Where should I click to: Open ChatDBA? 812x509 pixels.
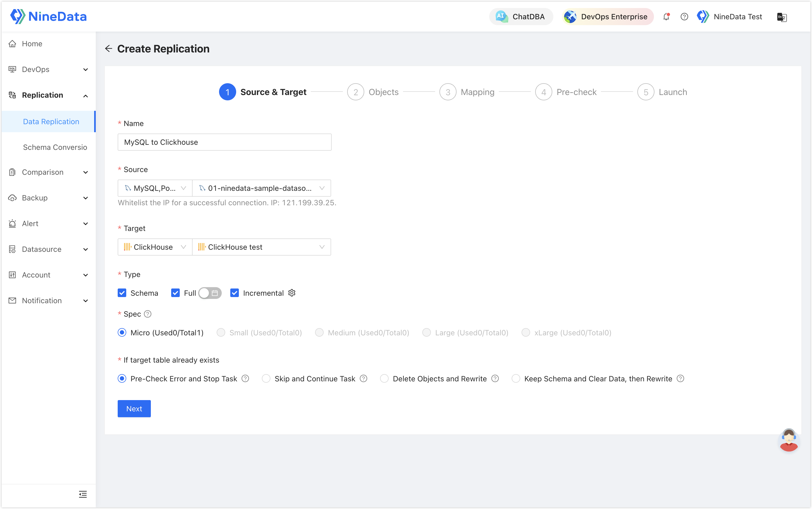(521, 17)
